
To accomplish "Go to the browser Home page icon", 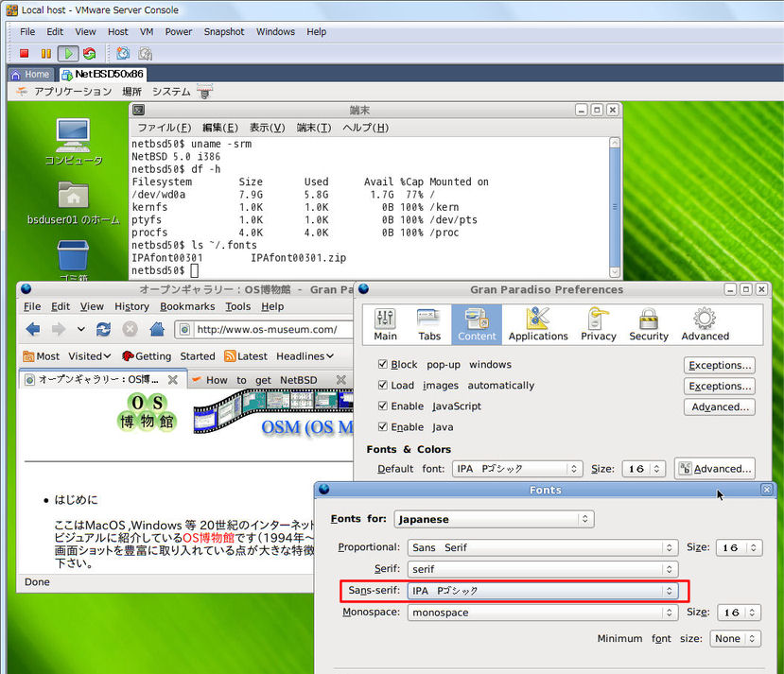I will pyautogui.click(x=157, y=329).
